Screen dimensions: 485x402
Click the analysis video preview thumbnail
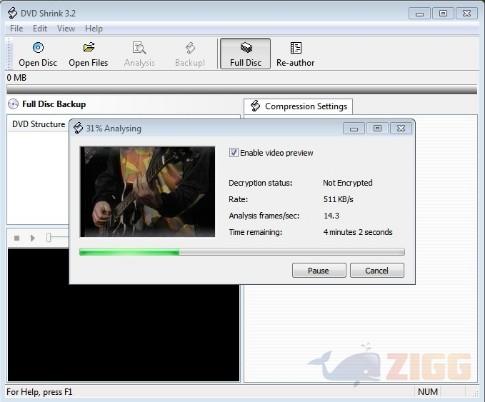147,192
